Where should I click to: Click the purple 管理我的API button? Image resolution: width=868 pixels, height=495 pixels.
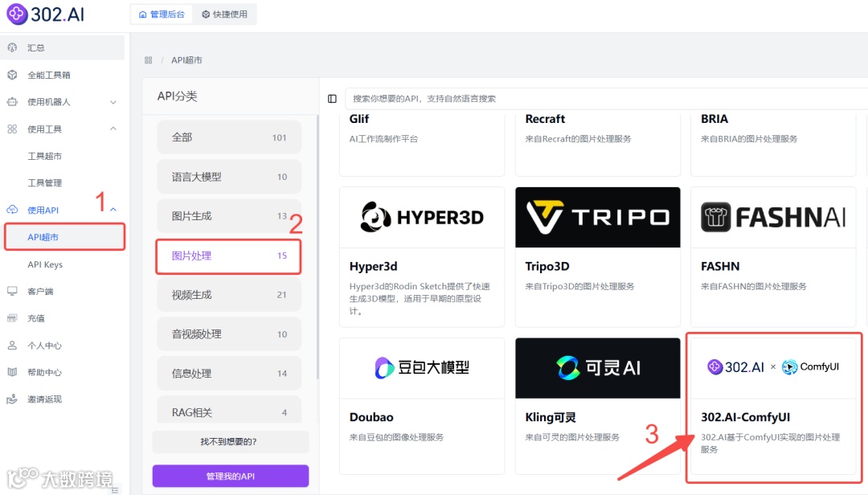tap(231, 477)
